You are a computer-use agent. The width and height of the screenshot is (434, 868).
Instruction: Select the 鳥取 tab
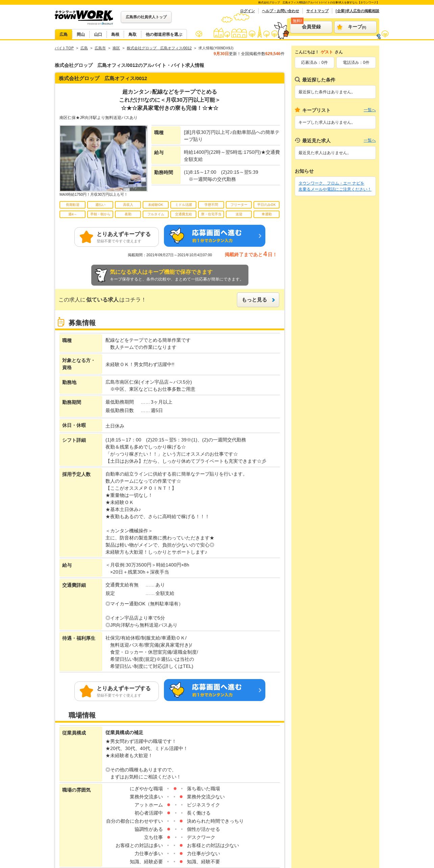click(132, 34)
